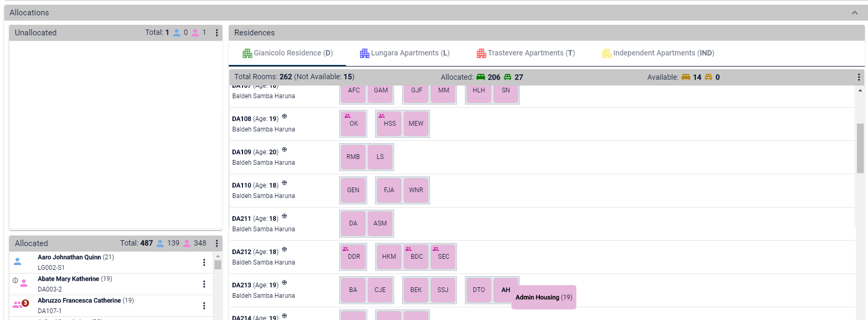Select the RMB bed tile in DA109
This screenshot has height=320, width=868.
(353, 157)
